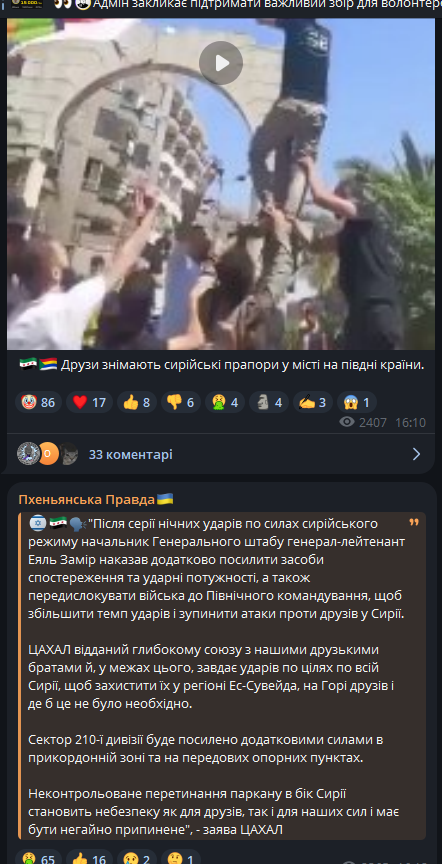Click the pinned message at the top
442x864 pixels.
coord(221,6)
